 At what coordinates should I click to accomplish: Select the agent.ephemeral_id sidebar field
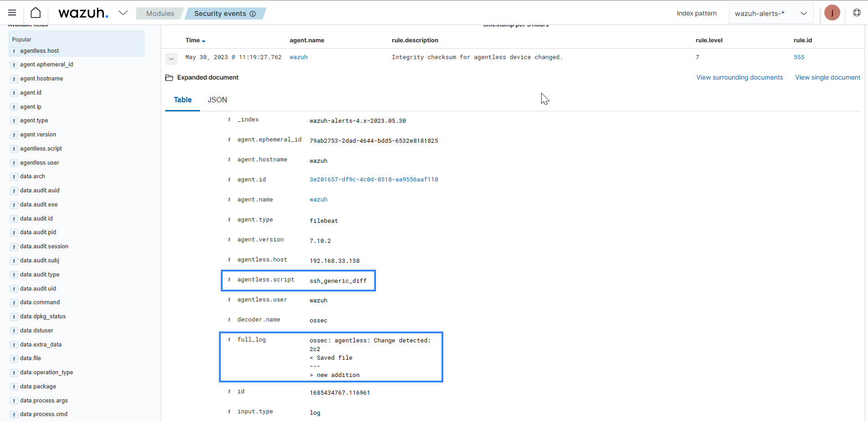pyautogui.click(x=46, y=65)
